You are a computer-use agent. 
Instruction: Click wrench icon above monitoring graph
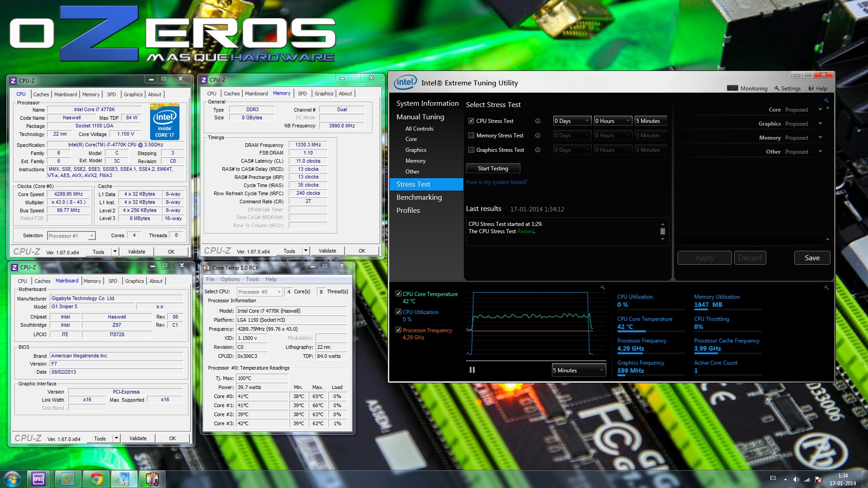(x=602, y=287)
